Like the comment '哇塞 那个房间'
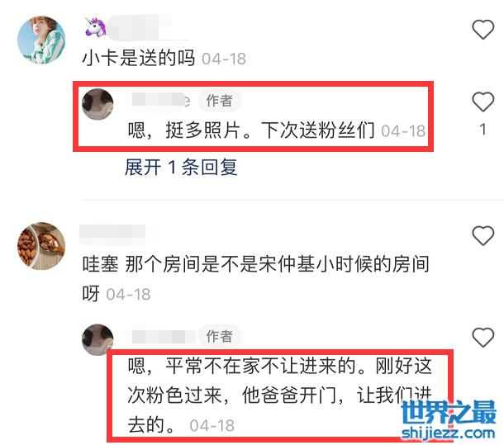The width and height of the screenshot is (504, 445). [x=483, y=235]
